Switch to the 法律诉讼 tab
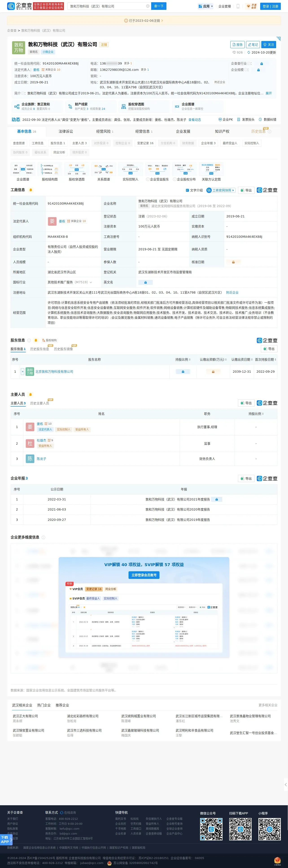The width and height of the screenshot is (288, 868). point(66,131)
